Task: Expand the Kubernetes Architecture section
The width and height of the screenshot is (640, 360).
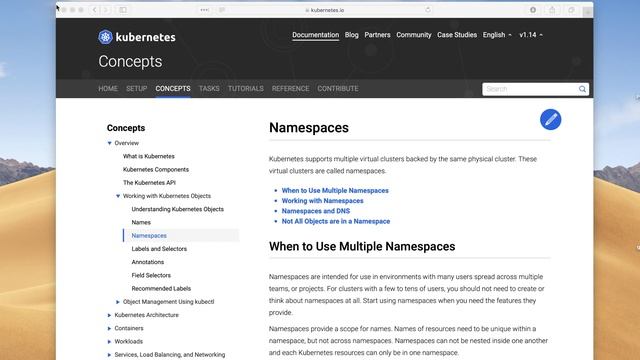Action: tap(109, 315)
